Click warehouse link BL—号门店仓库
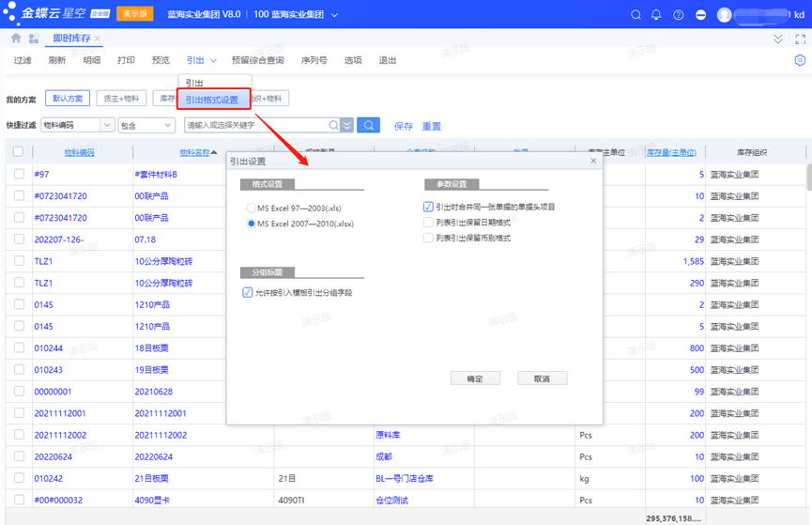 [x=405, y=478]
